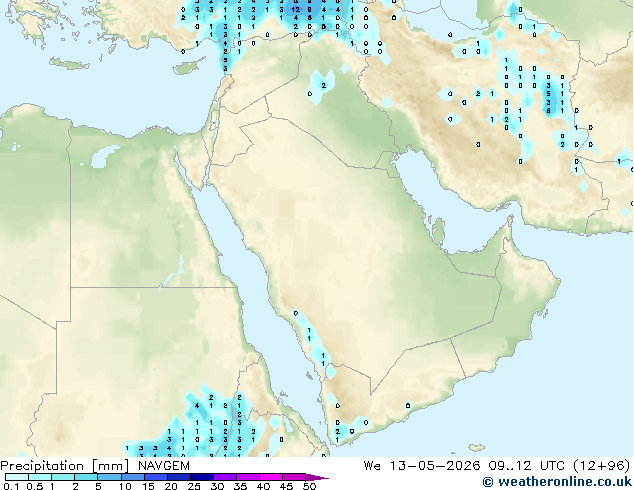634x490 pixels.
Task: Click the 'Precipitation [mm]' title text
Action: tap(66, 466)
